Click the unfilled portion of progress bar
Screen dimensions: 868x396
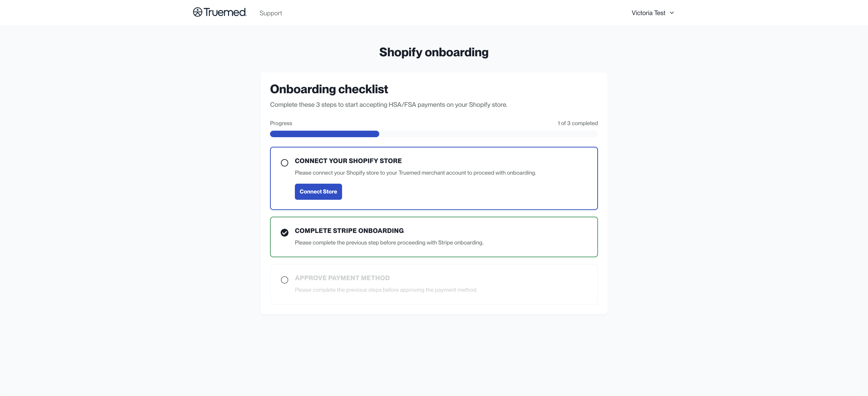click(x=489, y=134)
